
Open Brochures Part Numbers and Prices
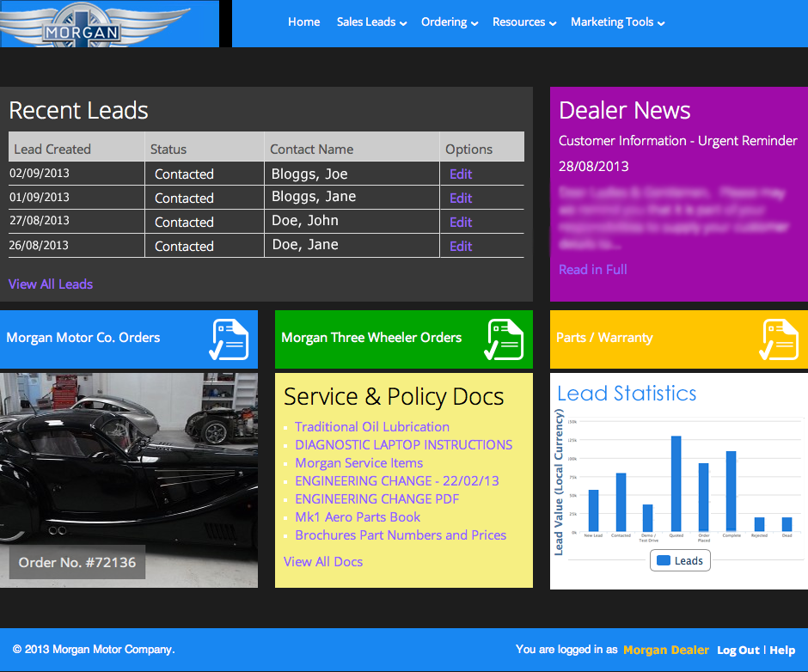tap(401, 535)
